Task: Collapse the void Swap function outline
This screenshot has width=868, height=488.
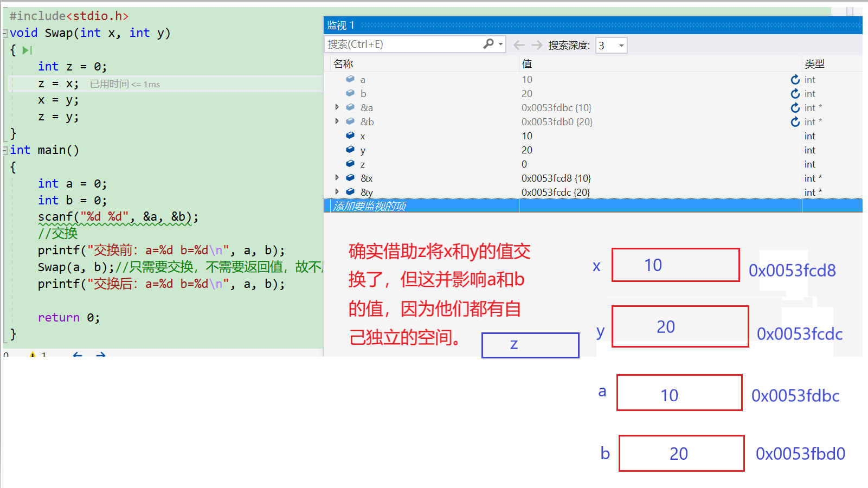Action: click(5, 34)
